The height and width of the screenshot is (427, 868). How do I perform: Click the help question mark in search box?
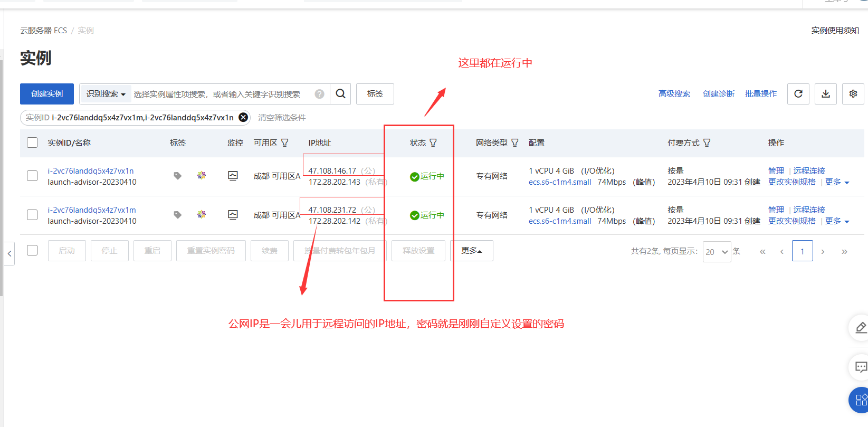coord(319,94)
